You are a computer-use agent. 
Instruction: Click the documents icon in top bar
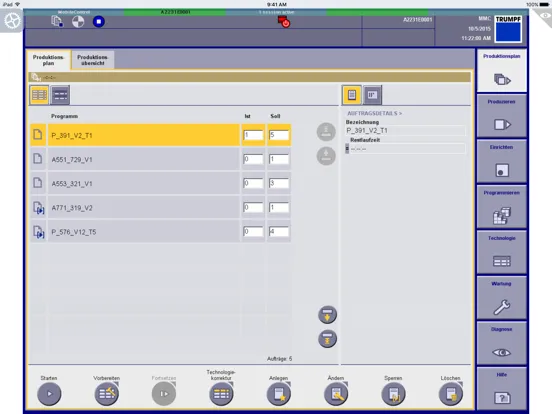pos(57,21)
